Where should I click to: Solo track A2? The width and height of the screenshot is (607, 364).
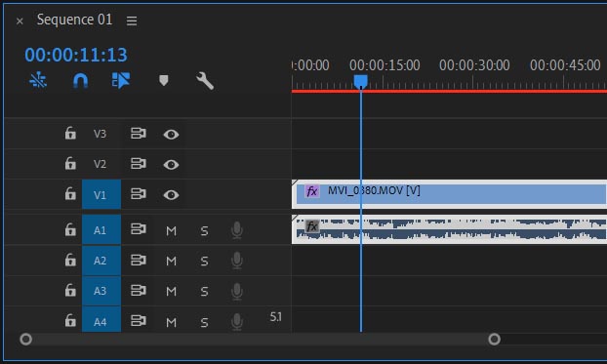pyautogui.click(x=204, y=262)
